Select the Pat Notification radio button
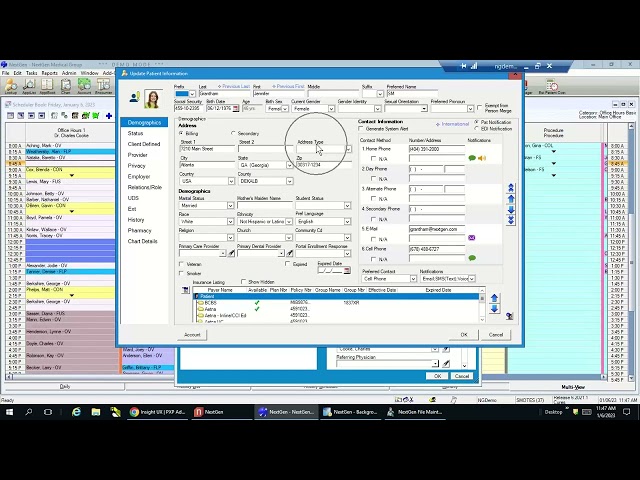Image resolution: width=640 pixels, height=480 pixels. 476,122
